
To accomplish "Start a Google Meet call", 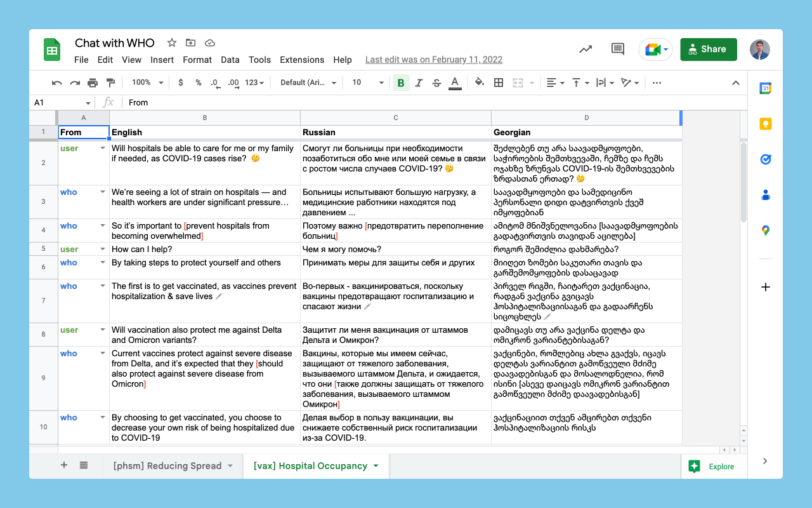I will 655,50.
